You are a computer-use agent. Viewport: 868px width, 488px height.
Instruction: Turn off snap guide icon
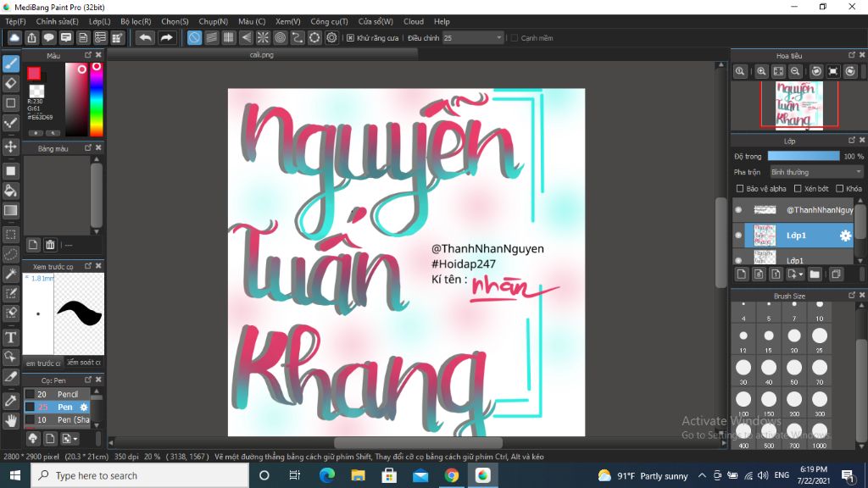(194, 37)
